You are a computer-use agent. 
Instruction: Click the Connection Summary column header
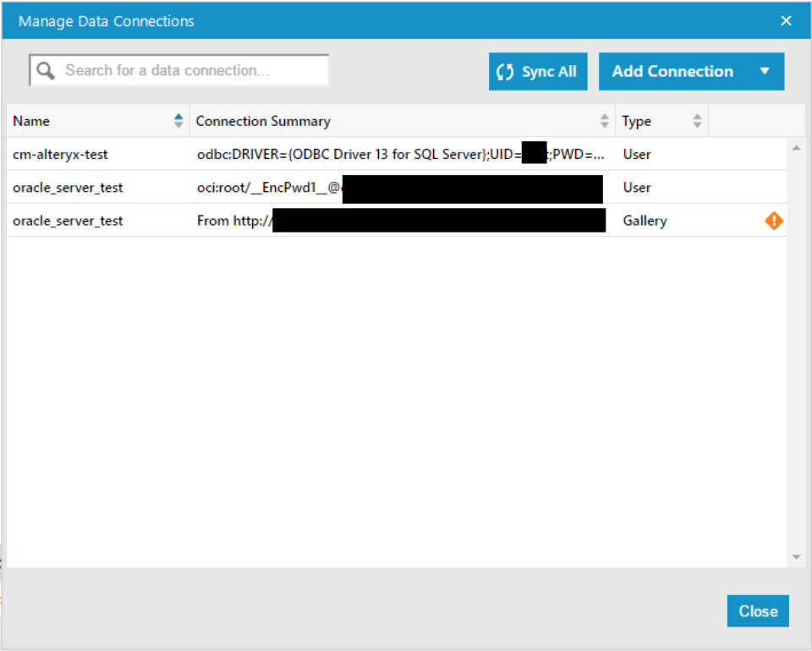click(x=263, y=121)
